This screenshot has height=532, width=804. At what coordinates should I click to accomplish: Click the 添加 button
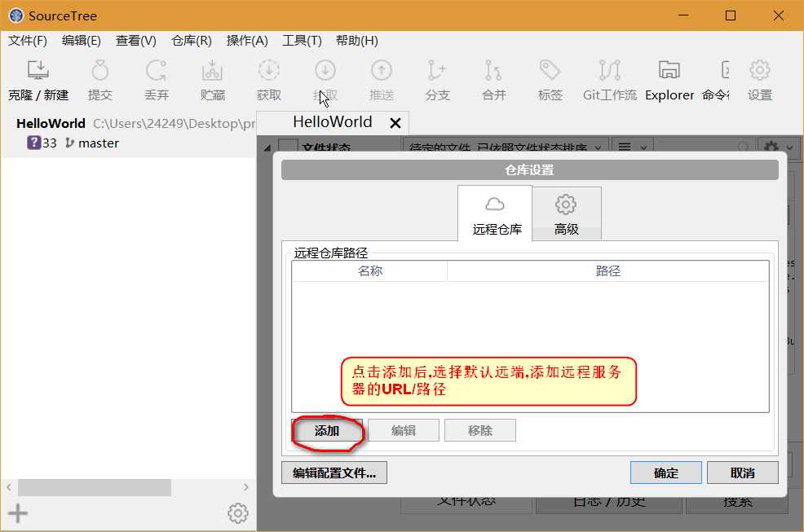point(327,430)
